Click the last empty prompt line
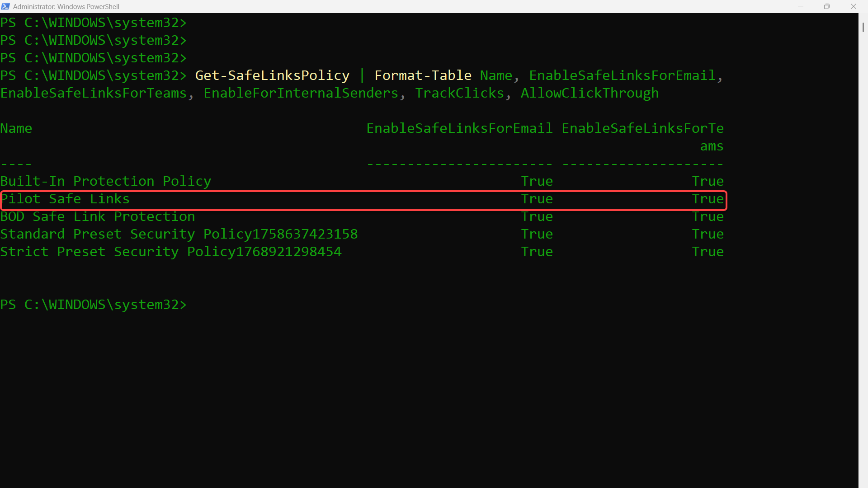Viewport: 868px width, 488px height. (x=93, y=305)
